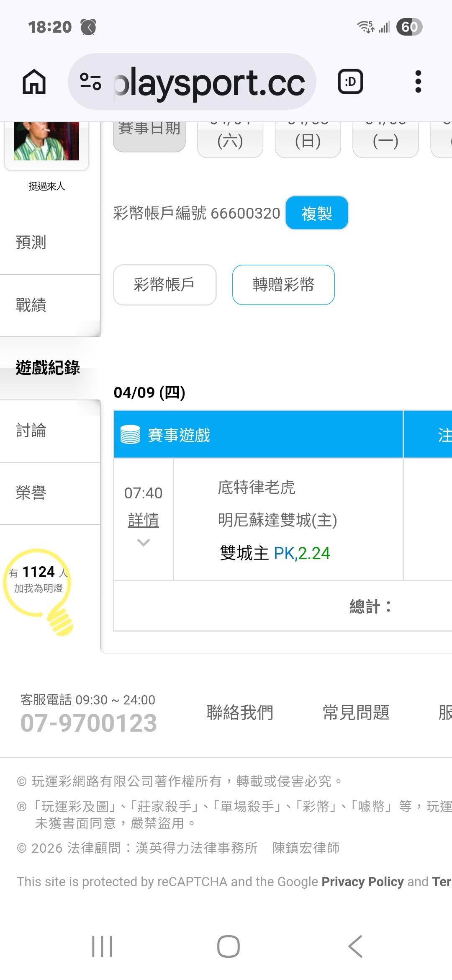This screenshot has height=980, width=452.
Task: Select the (日) date tab
Action: (x=308, y=140)
